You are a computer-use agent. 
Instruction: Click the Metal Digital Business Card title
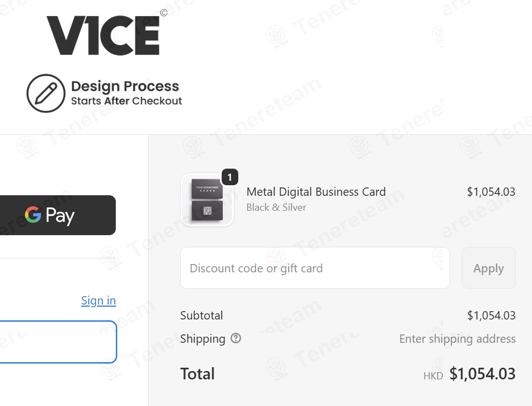tap(316, 192)
